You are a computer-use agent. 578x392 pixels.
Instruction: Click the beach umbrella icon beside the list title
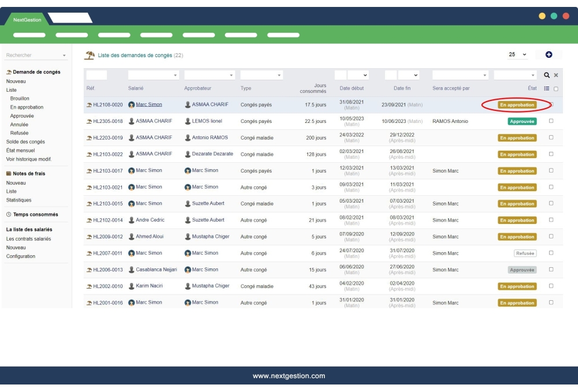pyautogui.click(x=90, y=55)
